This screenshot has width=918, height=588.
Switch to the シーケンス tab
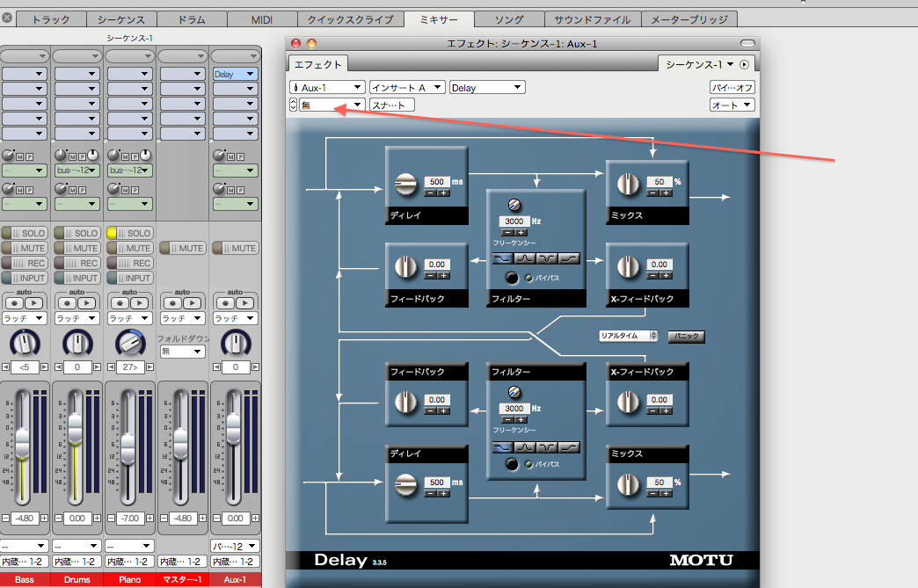(121, 19)
